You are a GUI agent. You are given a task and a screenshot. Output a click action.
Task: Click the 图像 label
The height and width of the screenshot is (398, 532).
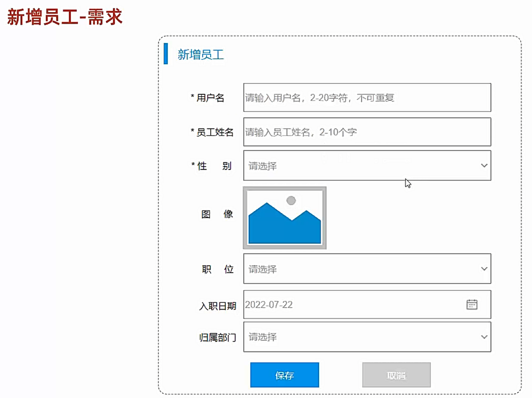point(217,214)
